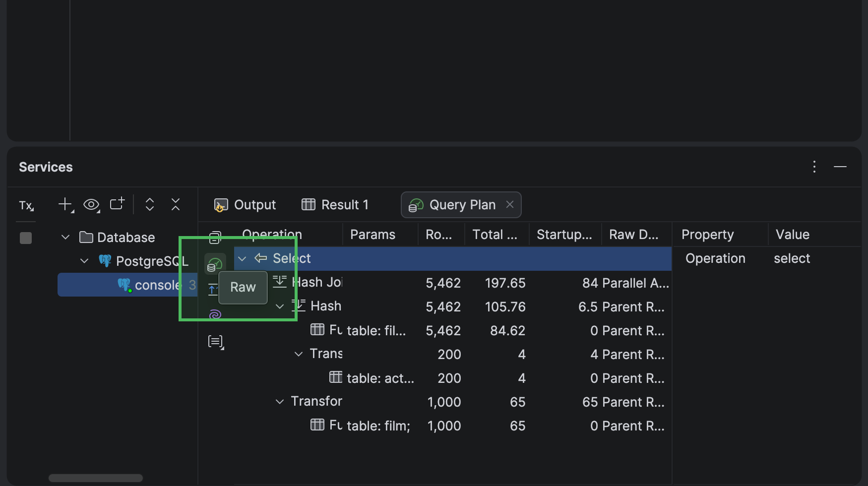Click the select value cell
Viewport: 868px width, 486px height.
(792, 258)
